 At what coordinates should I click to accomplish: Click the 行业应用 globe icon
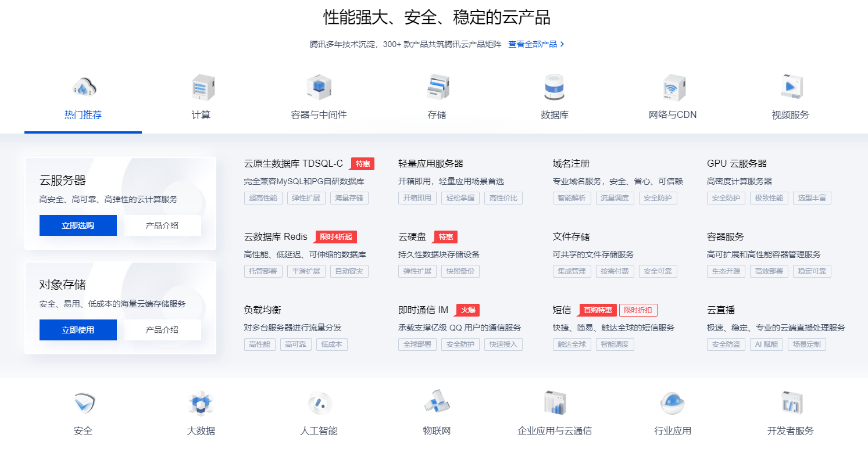pyautogui.click(x=673, y=403)
